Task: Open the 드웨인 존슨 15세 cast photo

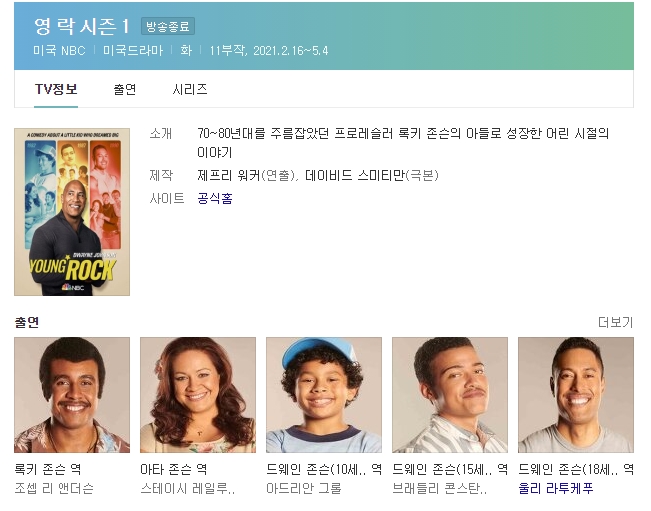Action: click(x=450, y=395)
